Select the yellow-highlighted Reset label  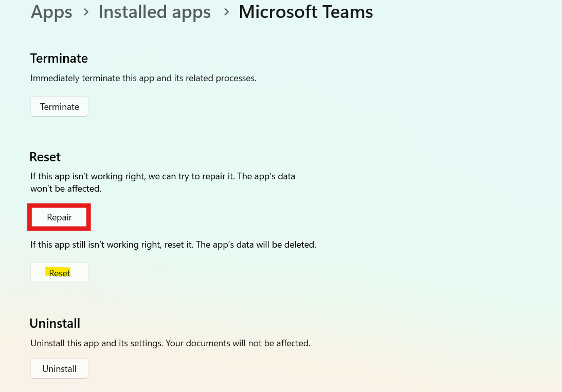[x=59, y=272]
